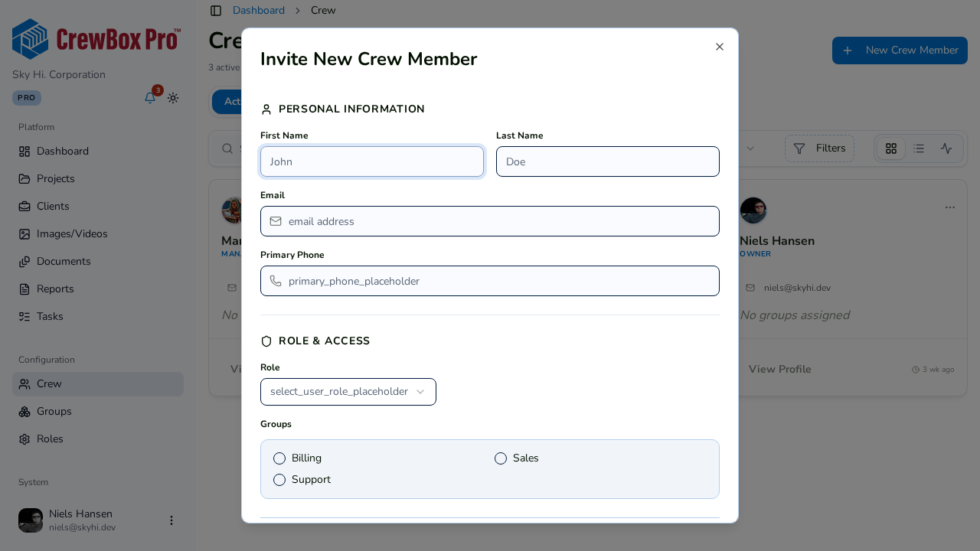The height and width of the screenshot is (551, 980).
Task: Open the activity view icon
Action: tap(946, 148)
